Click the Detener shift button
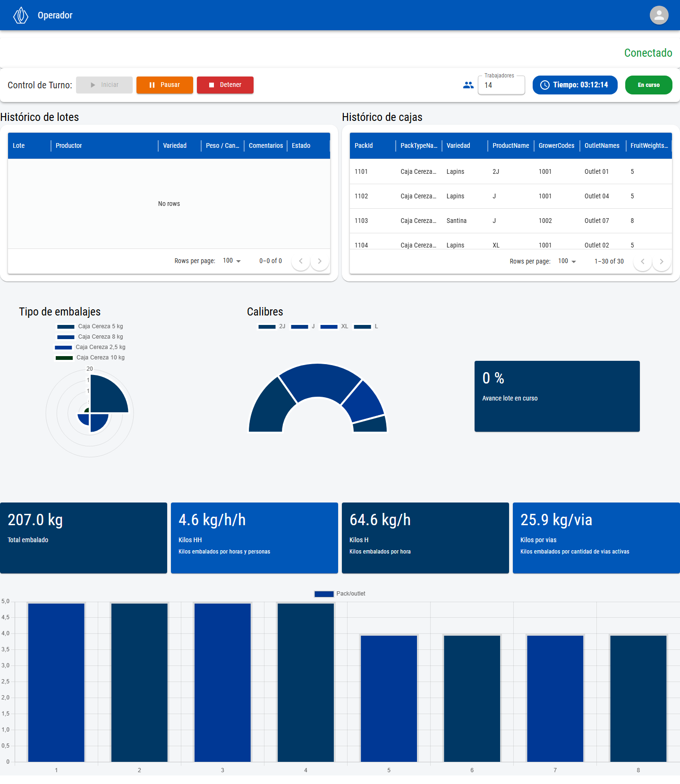This screenshot has width=680, height=784. point(225,85)
